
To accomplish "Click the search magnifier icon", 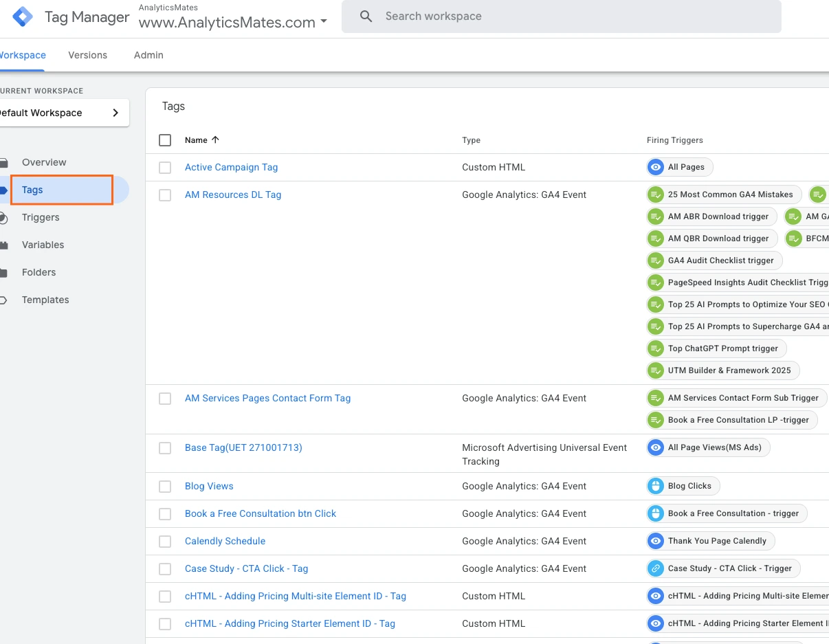I will (x=366, y=16).
